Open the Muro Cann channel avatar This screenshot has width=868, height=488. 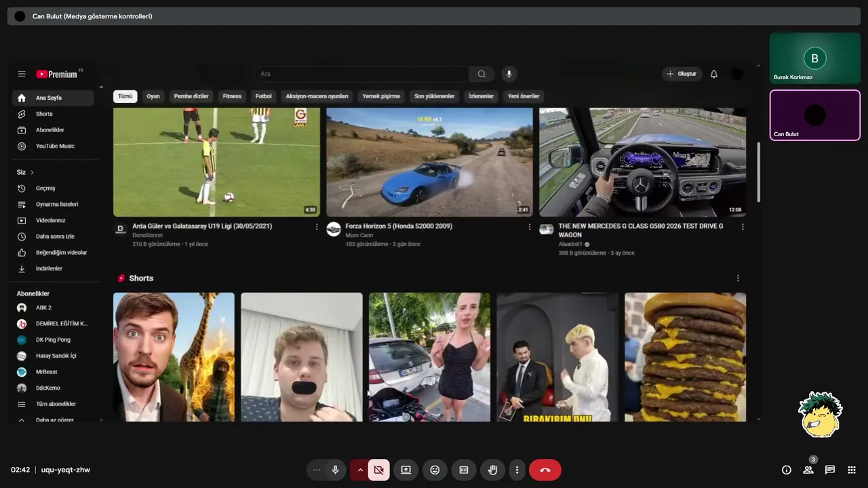pos(334,229)
